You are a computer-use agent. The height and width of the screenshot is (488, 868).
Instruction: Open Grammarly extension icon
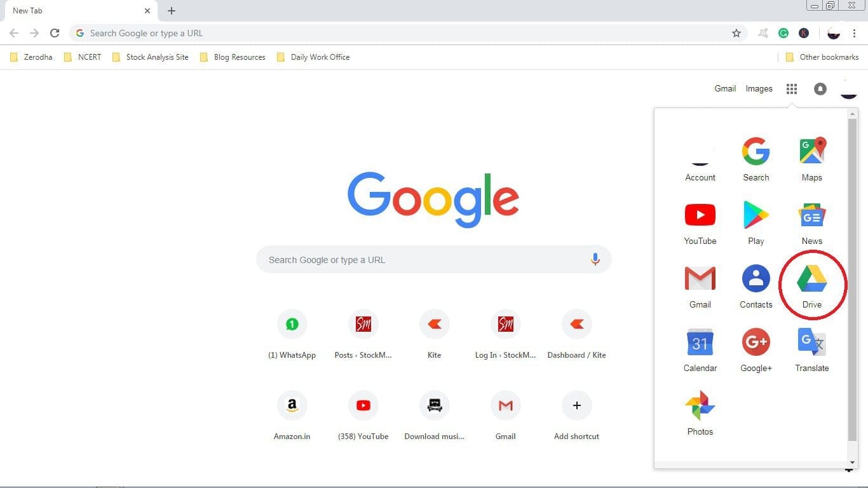[783, 33]
